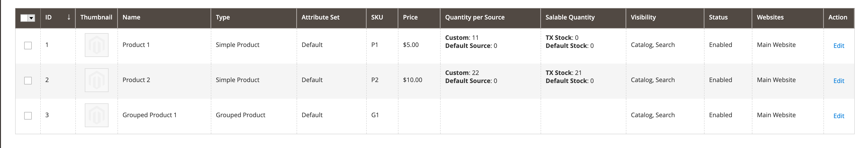Screen dimensions: 868x148
Task: Click Product 1 thumbnail placeholder image
Action: [x=96, y=45]
